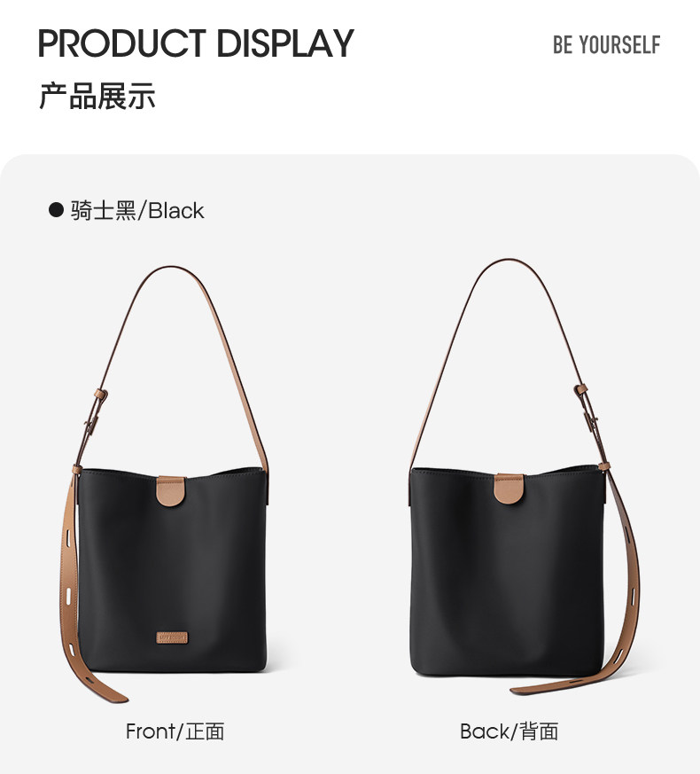This screenshot has width=700, height=774.
Task: Click the Front/正面 caption
Action: (175, 731)
